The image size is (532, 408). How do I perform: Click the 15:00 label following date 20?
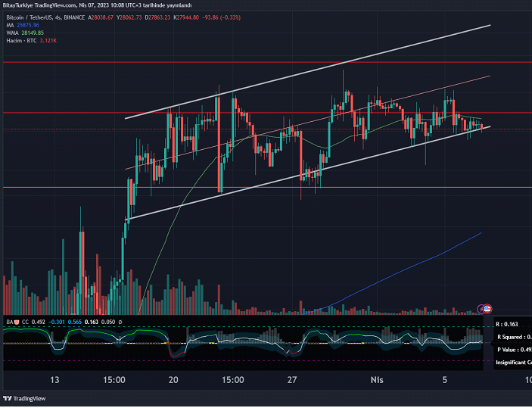coord(232,379)
